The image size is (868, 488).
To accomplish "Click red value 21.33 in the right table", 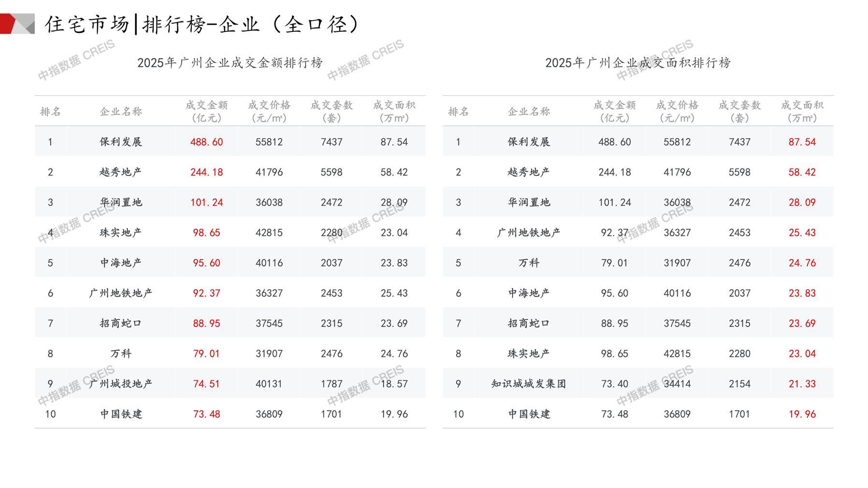I will [x=802, y=384].
